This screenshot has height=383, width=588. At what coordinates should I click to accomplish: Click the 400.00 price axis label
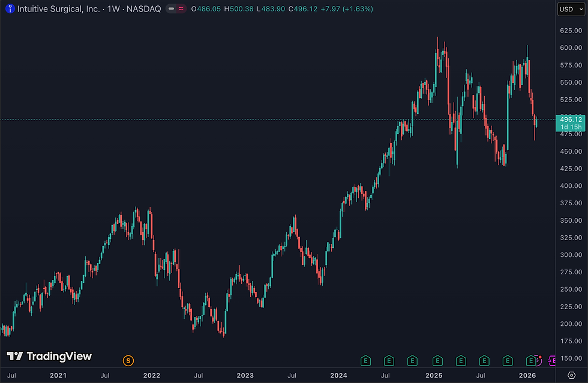(571, 185)
